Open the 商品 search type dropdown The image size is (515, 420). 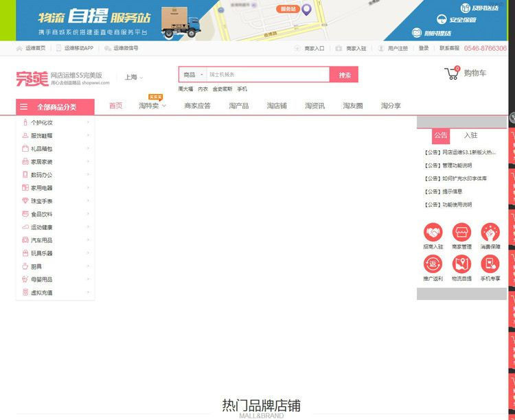pos(193,75)
